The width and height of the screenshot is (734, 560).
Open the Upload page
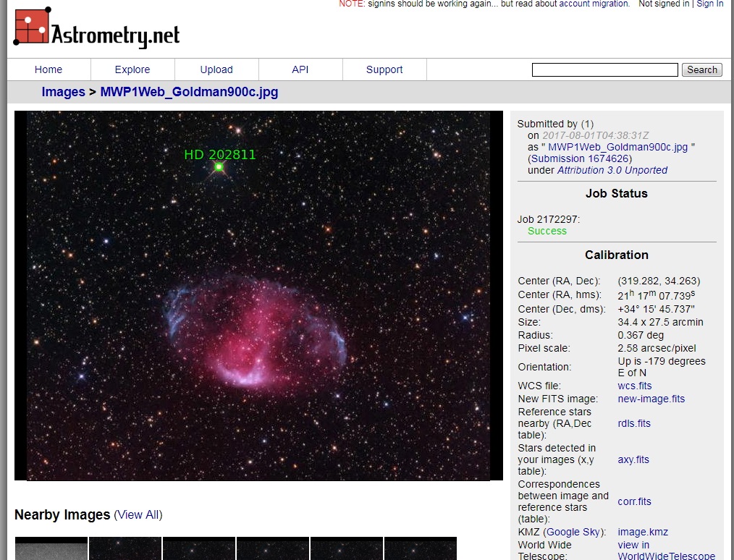click(216, 69)
